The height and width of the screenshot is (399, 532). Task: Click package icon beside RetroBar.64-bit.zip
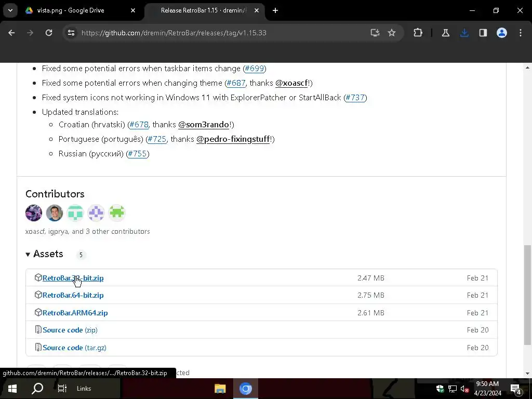point(38,295)
